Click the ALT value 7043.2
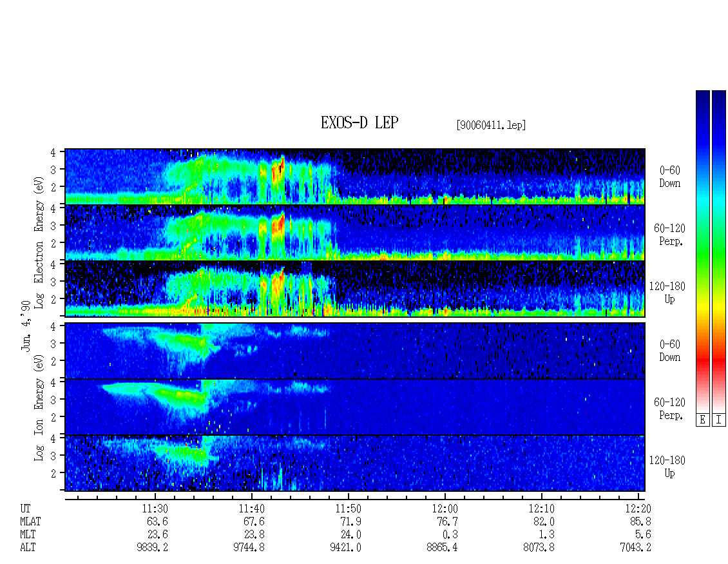 (x=635, y=548)
